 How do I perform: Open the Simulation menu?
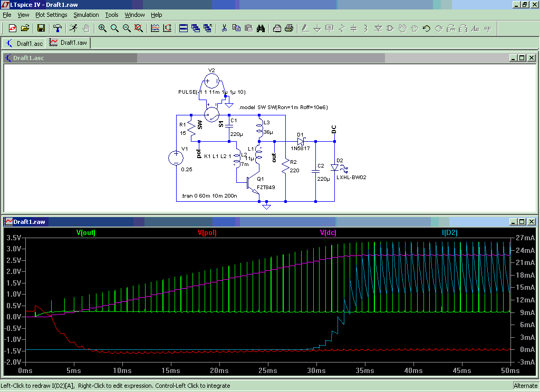pyautogui.click(x=86, y=15)
